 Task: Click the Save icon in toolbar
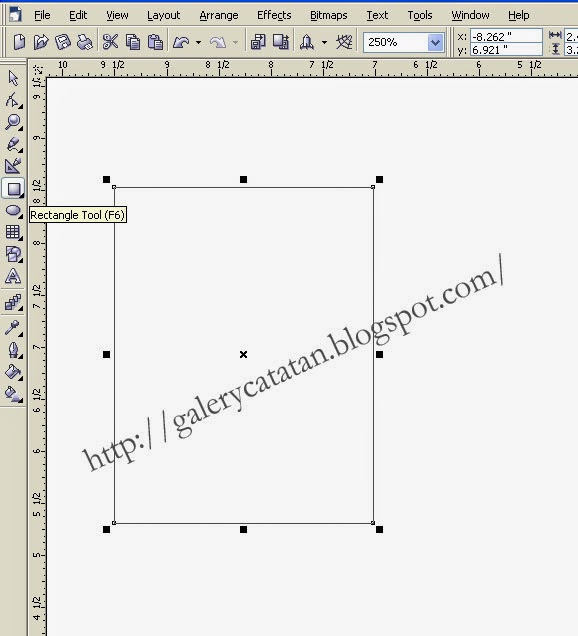pos(63,42)
